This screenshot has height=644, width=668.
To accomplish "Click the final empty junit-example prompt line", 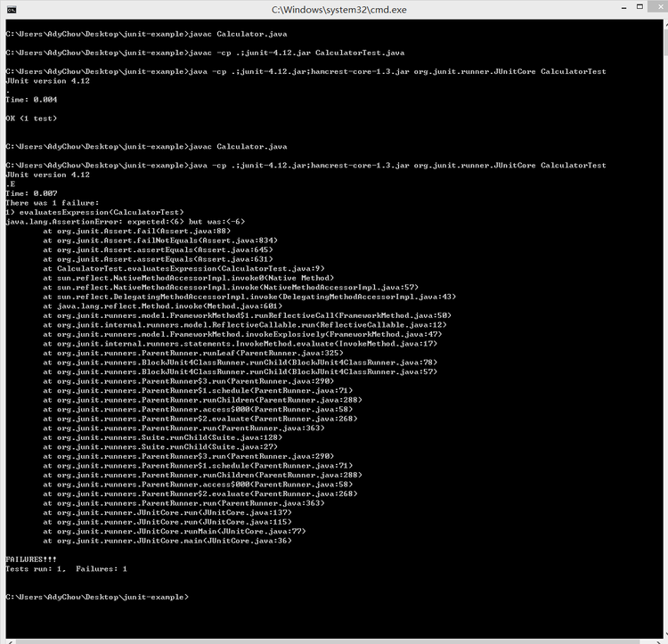I will click(x=97, y=596).
